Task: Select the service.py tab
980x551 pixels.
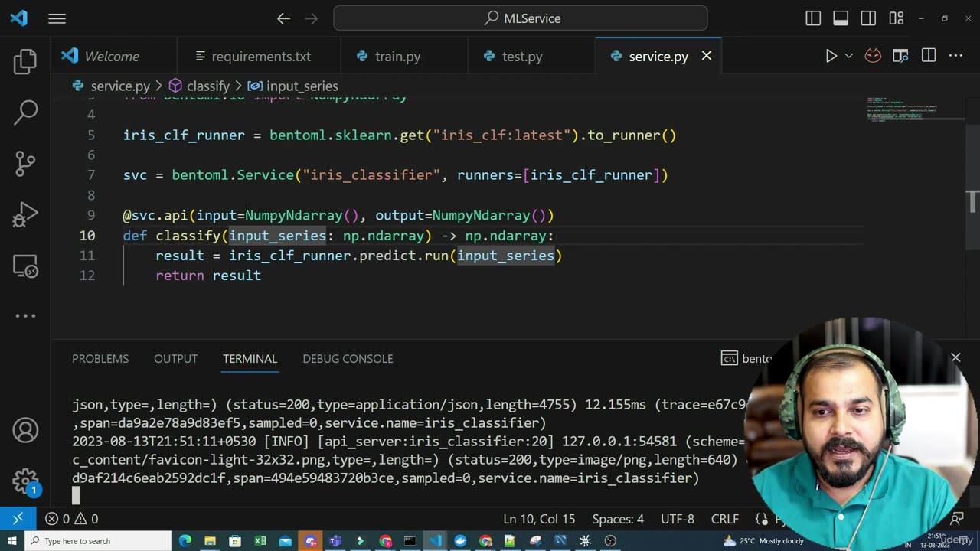Action: coord(658,56)
